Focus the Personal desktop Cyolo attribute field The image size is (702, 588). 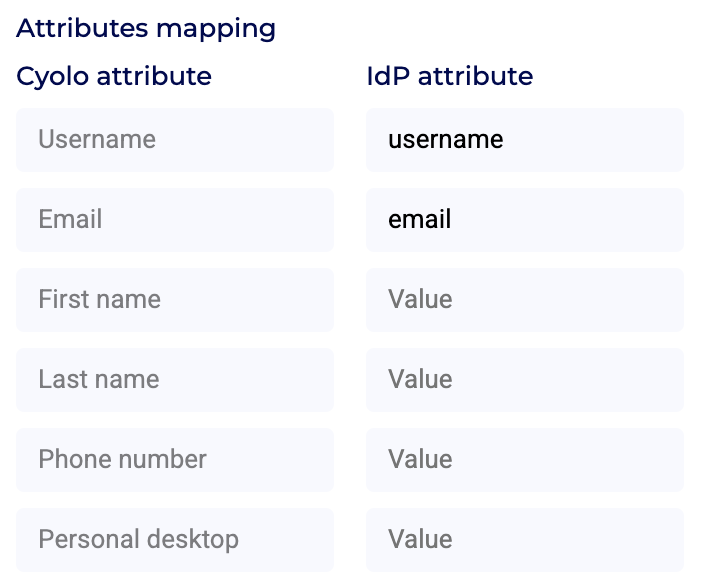pyautogui.click(x=175, y=540)
